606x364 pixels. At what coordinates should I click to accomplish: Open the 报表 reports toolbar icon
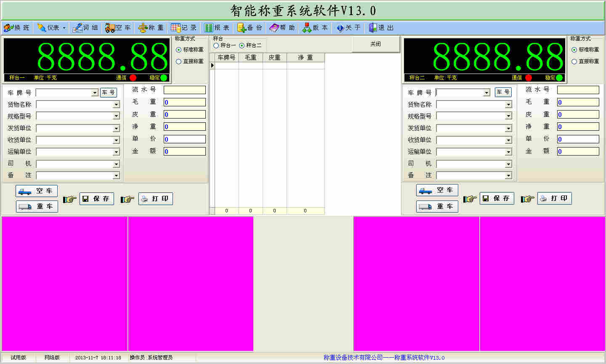click(x=209, y=28)
